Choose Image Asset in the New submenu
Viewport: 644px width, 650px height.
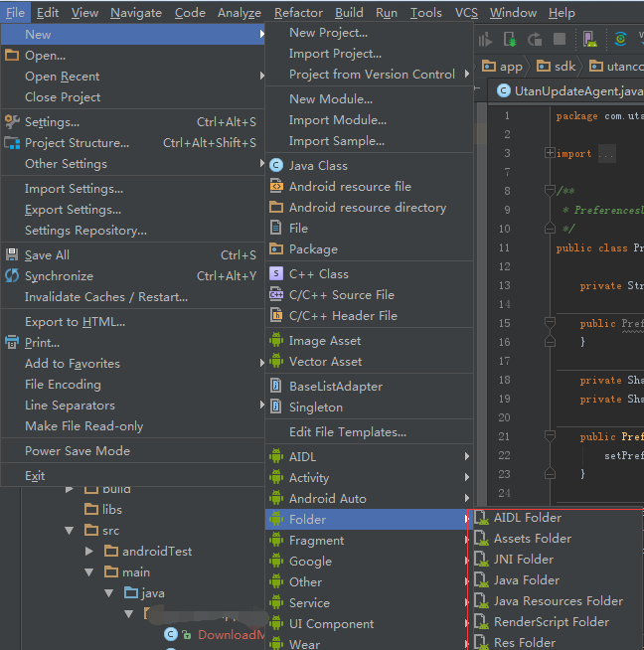click(324, 341)
